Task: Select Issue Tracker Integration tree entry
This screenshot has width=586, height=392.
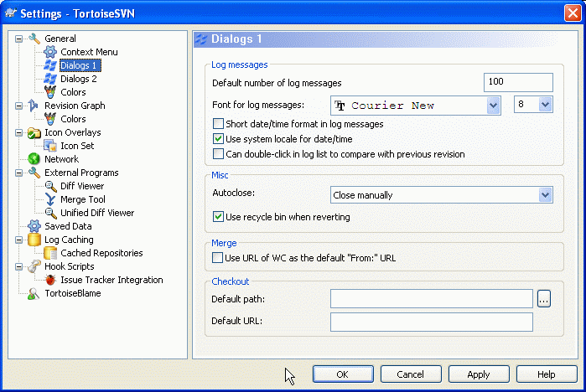Action: (x=111, y=280)
